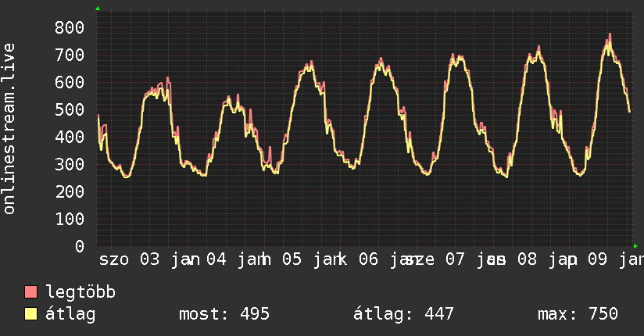This screenshot has width=644, height=336.
Task: Click the green arrow atop the y-axis
Action: pyautogui.click(x=98, y=9)
